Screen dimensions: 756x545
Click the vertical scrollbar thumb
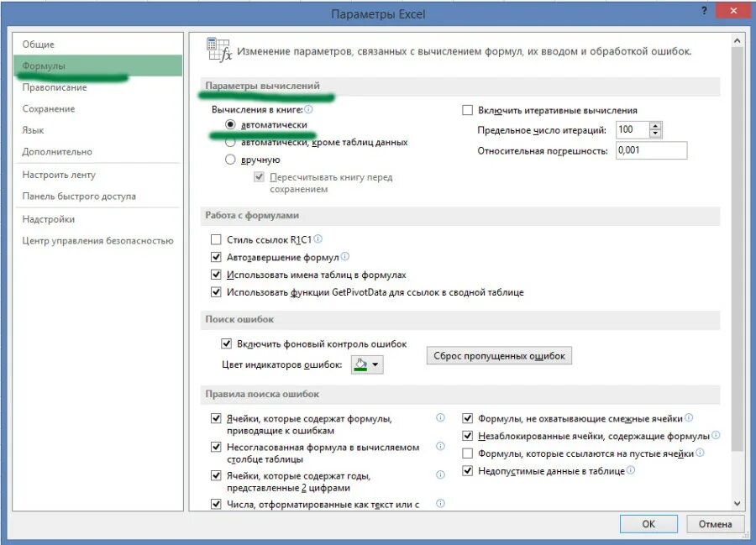point(738,249)
